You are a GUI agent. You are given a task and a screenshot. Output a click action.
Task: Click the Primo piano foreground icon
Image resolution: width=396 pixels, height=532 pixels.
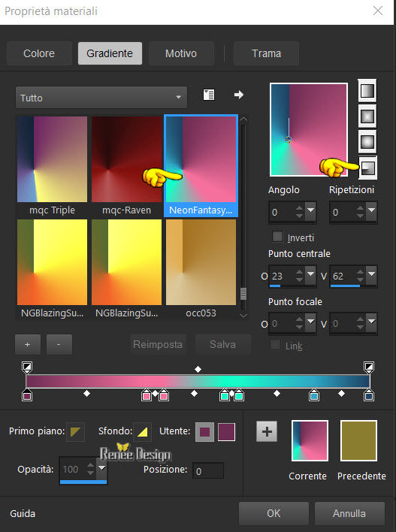click(x=75, y=431)
